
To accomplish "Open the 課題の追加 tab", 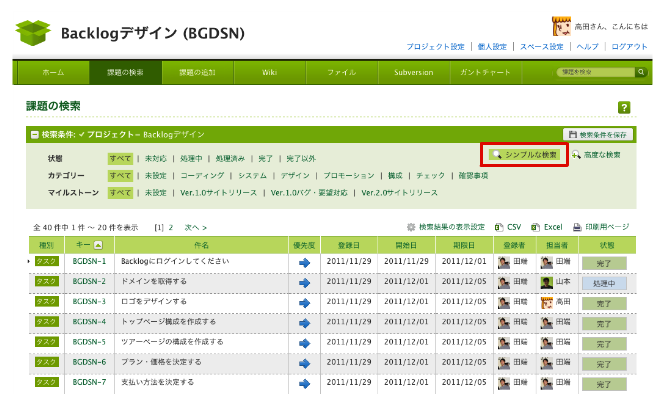I will click(x=197, y=72).
